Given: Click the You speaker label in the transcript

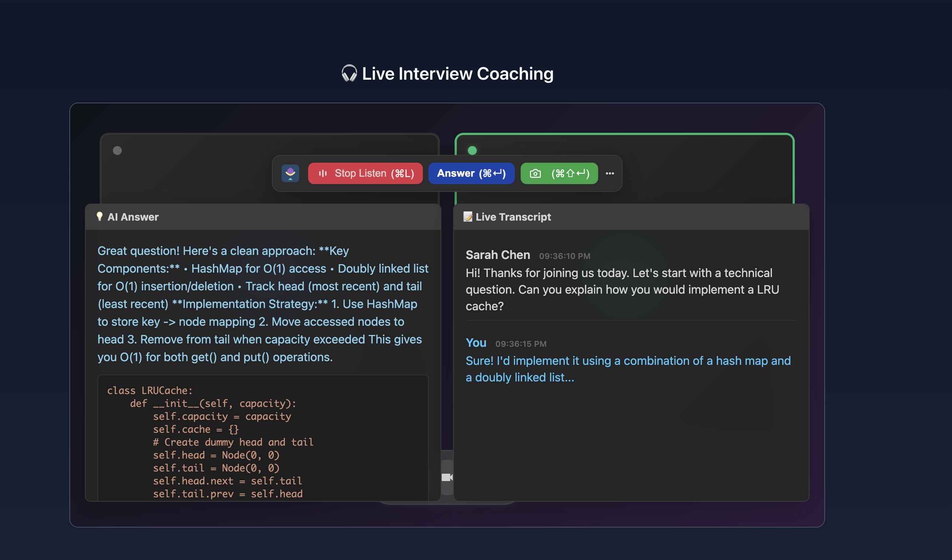Looking at the screenshot, I should pyautogui.click(x=476, y=343).
